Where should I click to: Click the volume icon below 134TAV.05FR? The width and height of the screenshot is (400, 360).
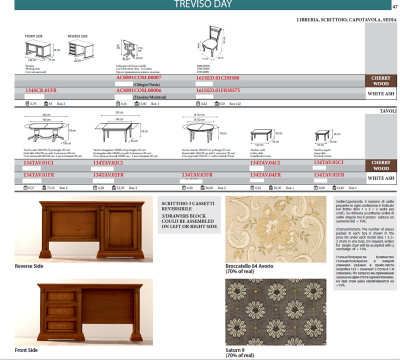[x=316, y=188]
